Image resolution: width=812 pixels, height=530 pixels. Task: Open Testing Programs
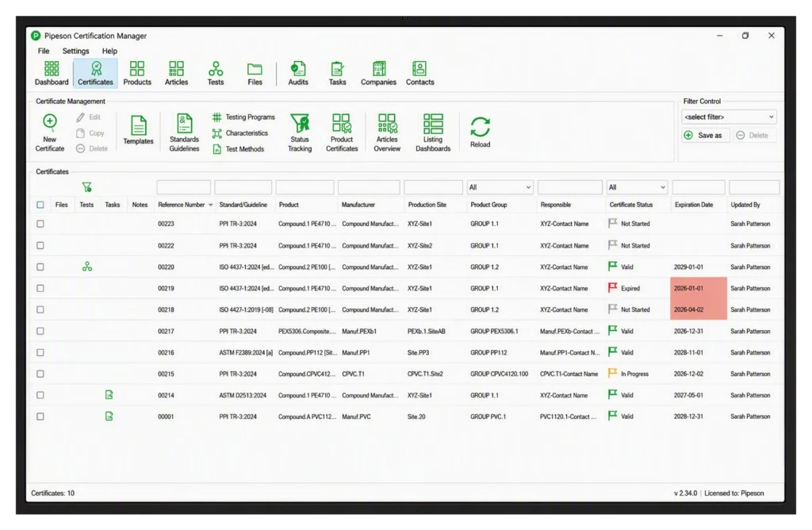click(243, 117)
